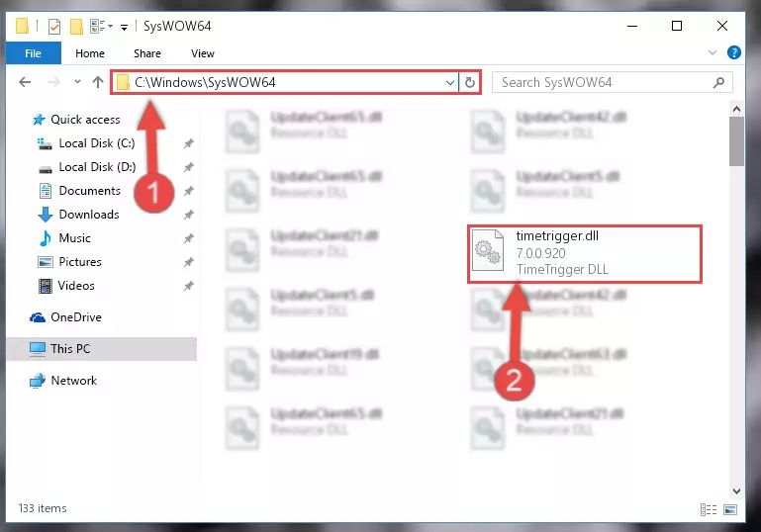761x532 pixels.
Task: Open the File menu
Action: 33,53
